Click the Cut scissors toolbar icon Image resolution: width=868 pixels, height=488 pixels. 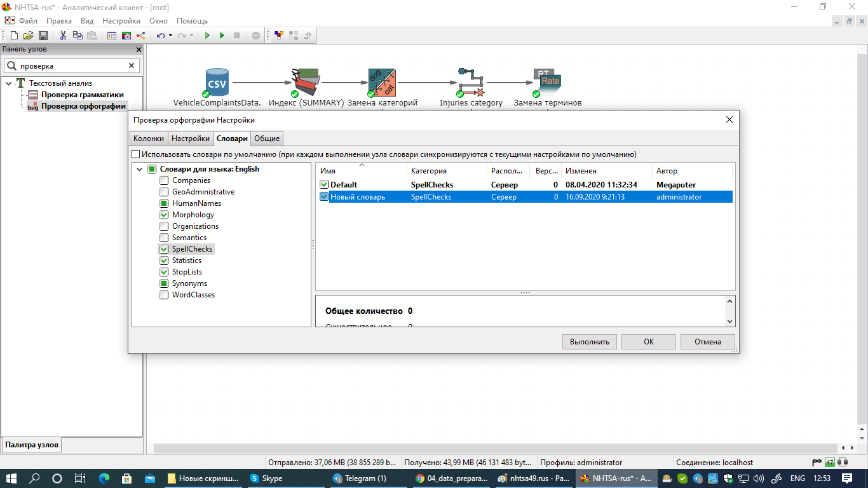tap(63, 36)
